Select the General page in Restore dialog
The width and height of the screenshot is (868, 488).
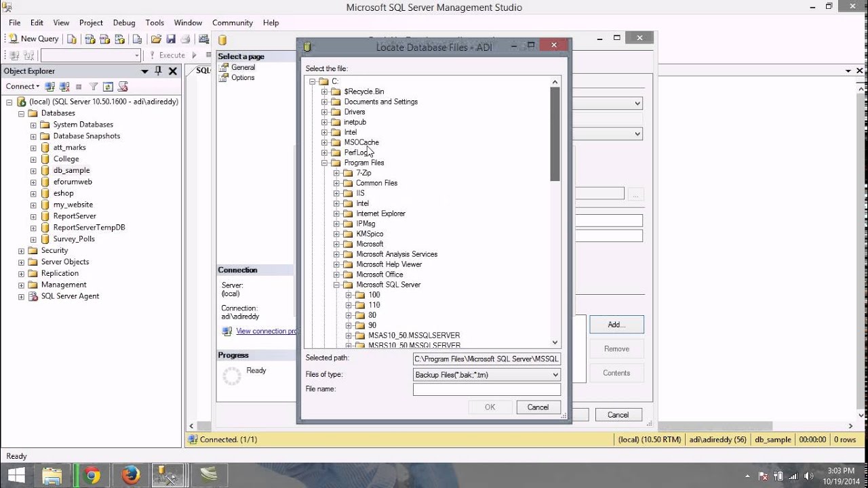(243, 67)
